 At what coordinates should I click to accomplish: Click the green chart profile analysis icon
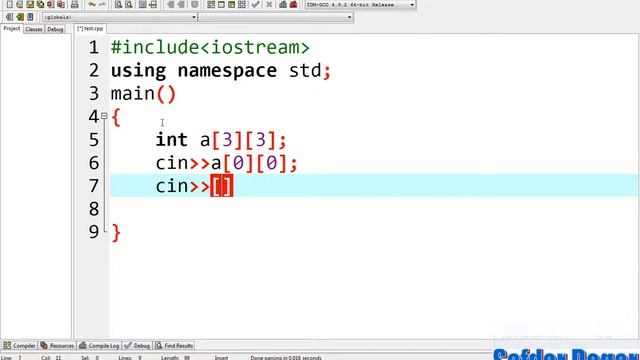pos(283,4)
